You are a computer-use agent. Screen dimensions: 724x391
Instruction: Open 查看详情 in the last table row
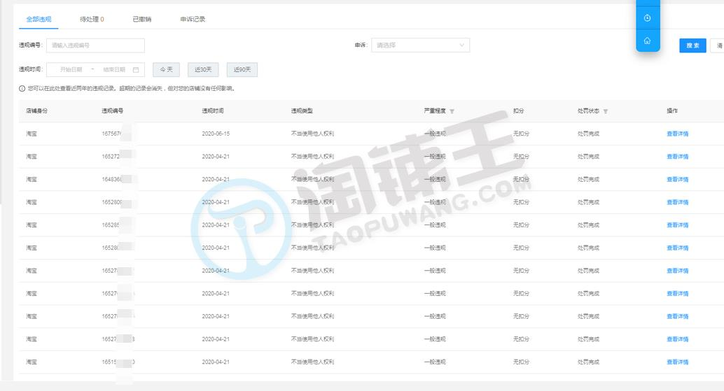[x=677, y=362]
